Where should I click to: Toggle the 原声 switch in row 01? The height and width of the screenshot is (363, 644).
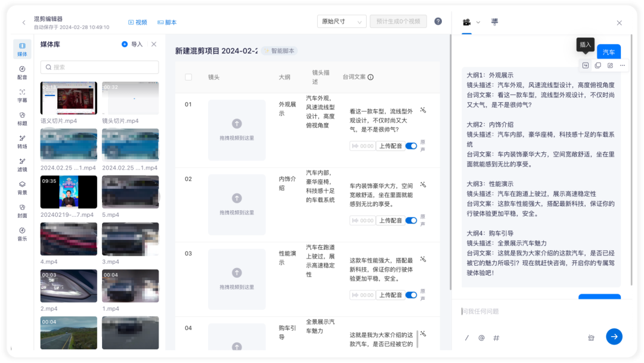[x=411, y=146]
